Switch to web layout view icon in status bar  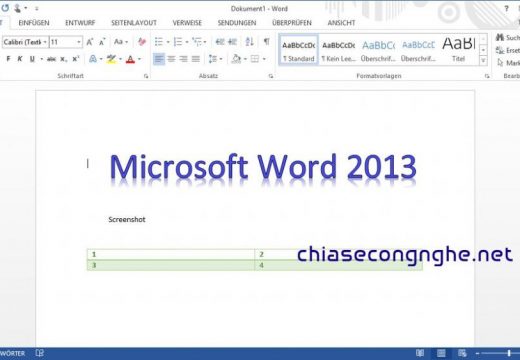[x=462, y=353]
